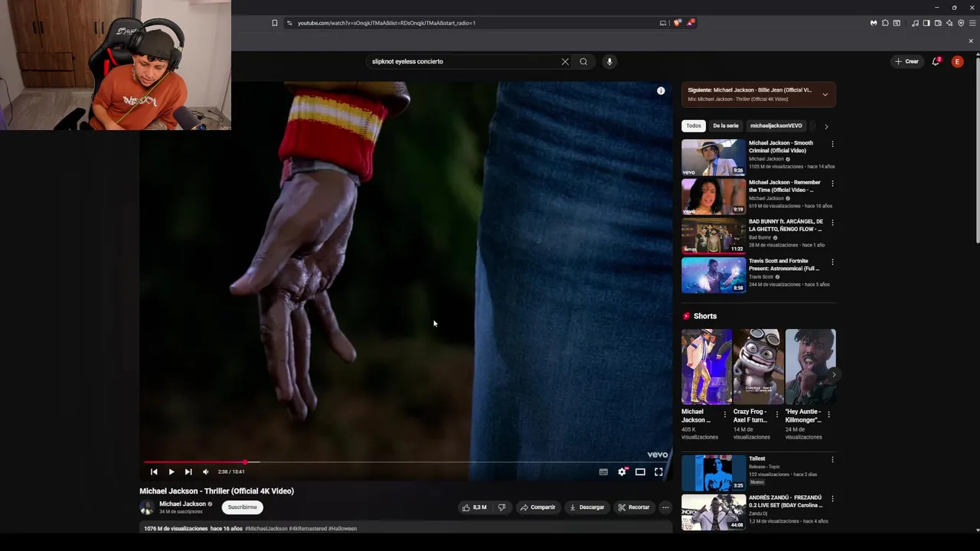Open the account avatar menu

point(957,61)
